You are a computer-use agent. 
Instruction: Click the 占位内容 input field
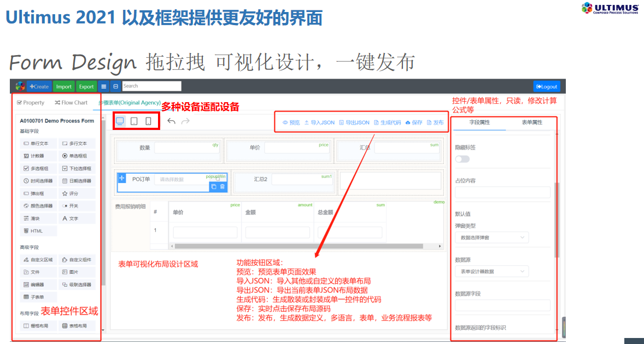click(x=503, y=192)
